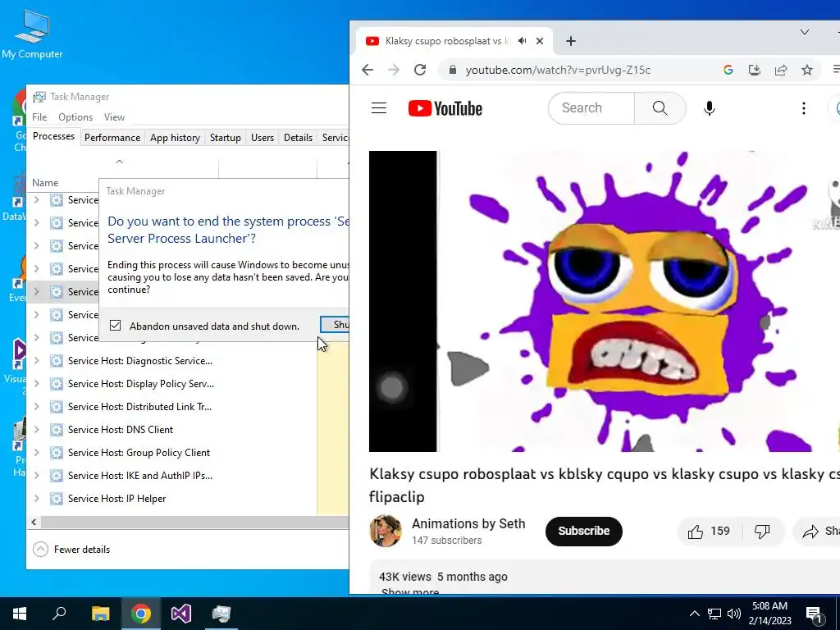Screen dimensions: 840x630
Task: Open volume control in system tray
Action: pos(734,614)
